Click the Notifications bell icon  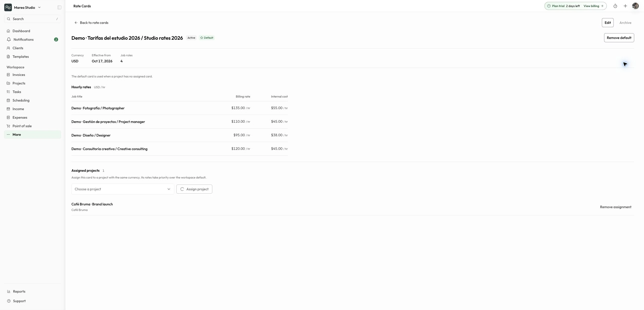pos(9,39)
